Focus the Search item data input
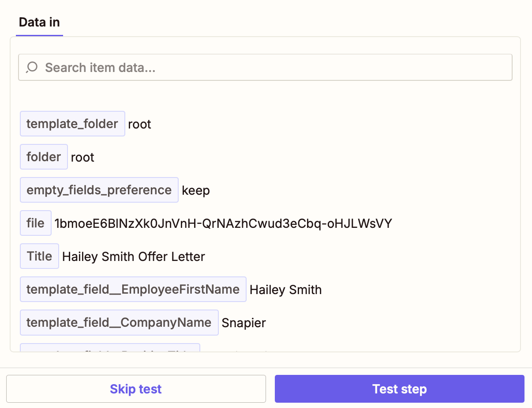Image resolution: width=532 pixels, height=408 pixels. tap(273, 68)
